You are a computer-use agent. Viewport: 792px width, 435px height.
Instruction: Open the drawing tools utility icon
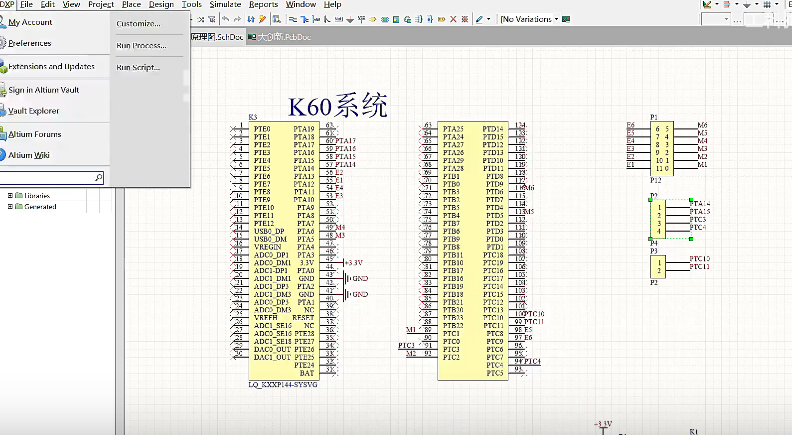click(x=707, y=5)
